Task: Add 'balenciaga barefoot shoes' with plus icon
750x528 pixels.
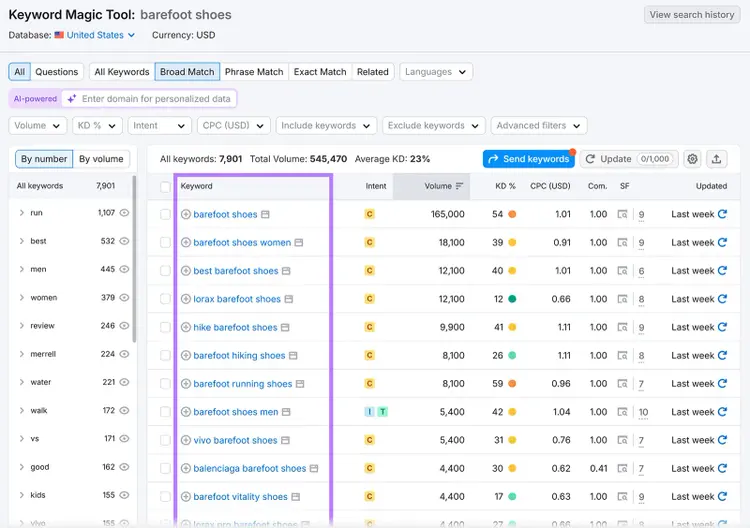Action: [x=186, y=468]
